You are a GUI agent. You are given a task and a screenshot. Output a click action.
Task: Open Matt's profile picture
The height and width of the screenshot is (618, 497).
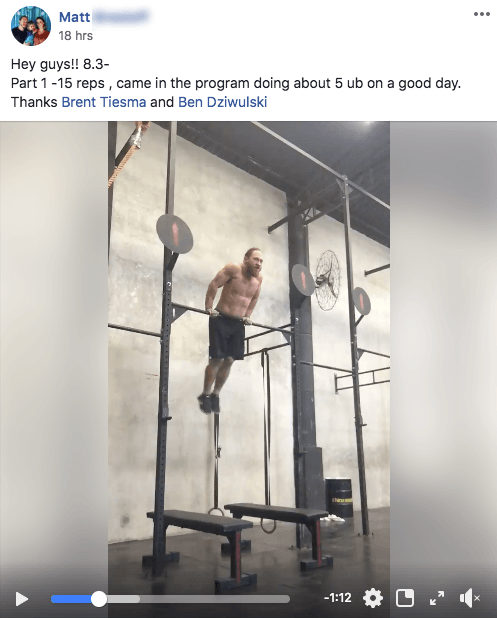[x=31, y=26]
